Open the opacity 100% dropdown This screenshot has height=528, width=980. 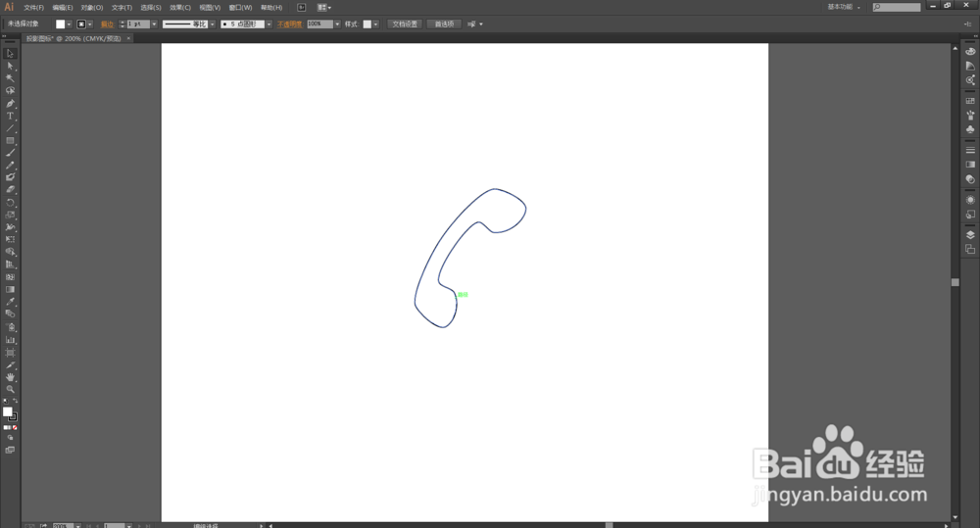pyautogui.click(x=337, y=24)
